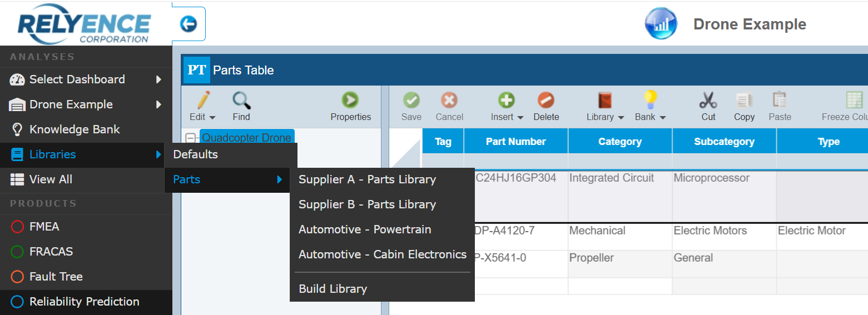
Task: Select the General subcategory cell
Action: pos(724,264)
